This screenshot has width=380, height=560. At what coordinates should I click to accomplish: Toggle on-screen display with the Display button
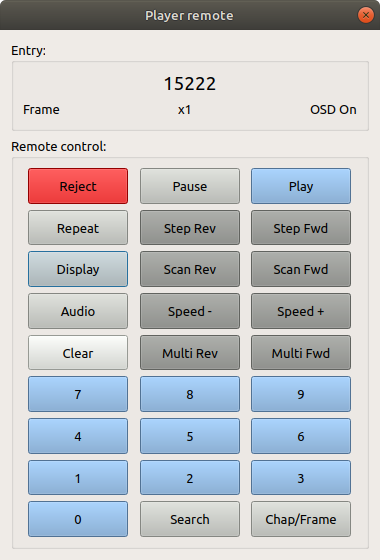pyautogui.click(x=78, y=269)
